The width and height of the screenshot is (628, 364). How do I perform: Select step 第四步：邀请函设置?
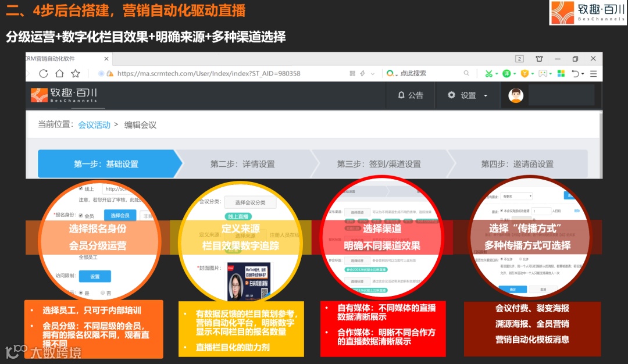pos(518,164)
